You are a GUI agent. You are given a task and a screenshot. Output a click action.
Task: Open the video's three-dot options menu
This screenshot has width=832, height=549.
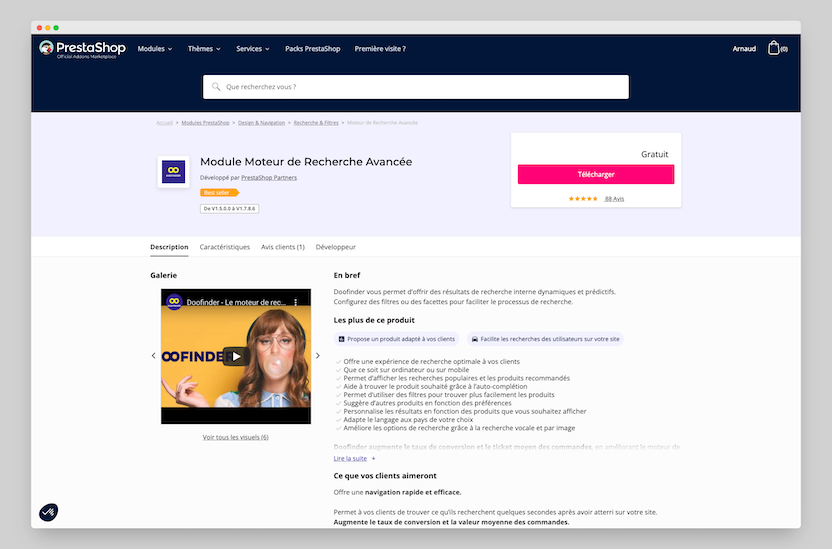296,302
